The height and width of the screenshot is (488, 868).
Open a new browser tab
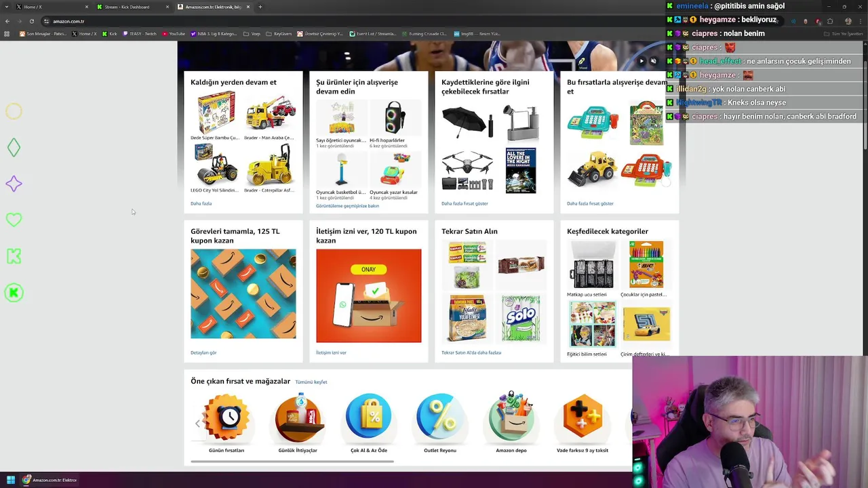coord(260,7)
